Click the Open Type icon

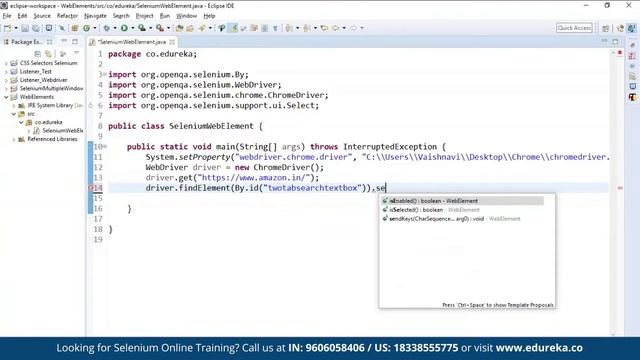coord(179,28)
